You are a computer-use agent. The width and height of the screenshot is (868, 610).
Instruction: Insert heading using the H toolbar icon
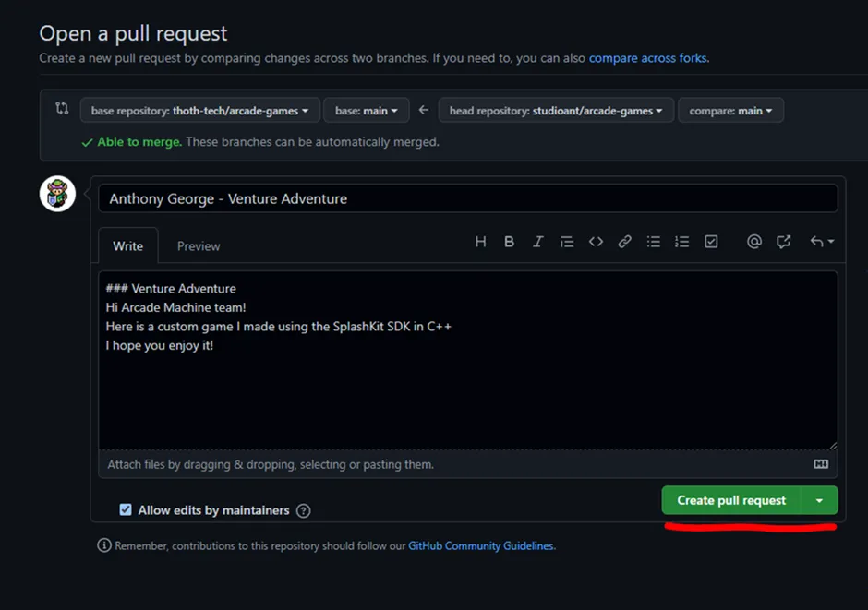pyautogui.click(x=480, y=242)
